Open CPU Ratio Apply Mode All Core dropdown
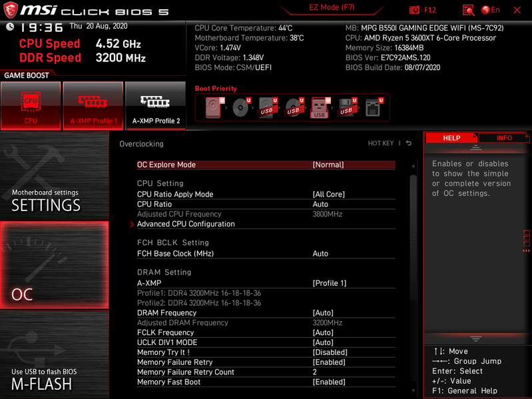Viewport: 532px width, 399px height. [x=328, y=194]
